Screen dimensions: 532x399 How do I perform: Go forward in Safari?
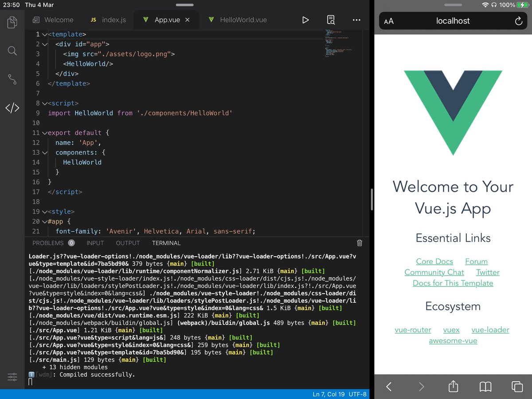pyautogui.click(x=421, y=387)
